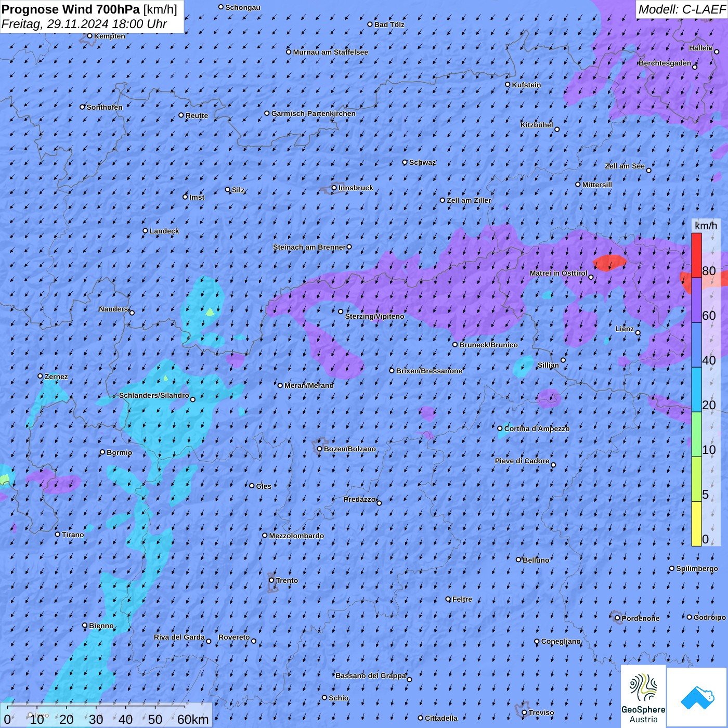
Task: Click the Bozen/Bolzano city marker
Action: [x=319, y=449]
